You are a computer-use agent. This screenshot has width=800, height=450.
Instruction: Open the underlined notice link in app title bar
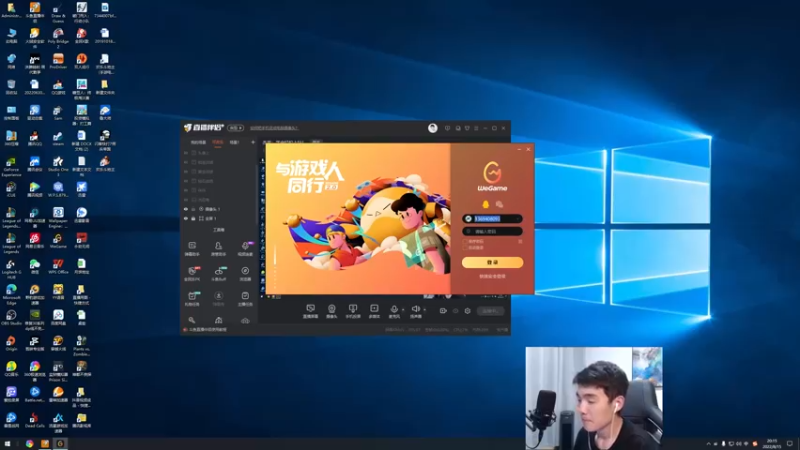click(274, 128)
